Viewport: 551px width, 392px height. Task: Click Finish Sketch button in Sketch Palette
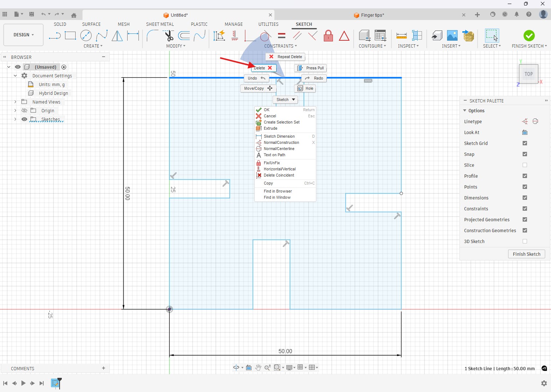pos(526,254)
